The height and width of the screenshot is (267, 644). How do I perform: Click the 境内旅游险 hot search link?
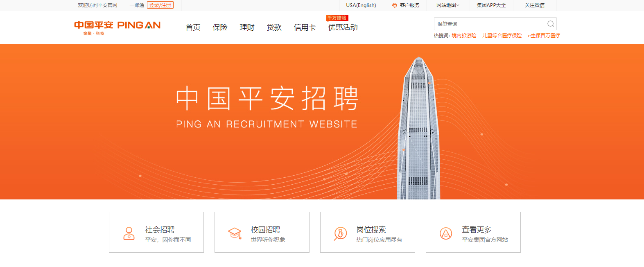click(464, 36)
